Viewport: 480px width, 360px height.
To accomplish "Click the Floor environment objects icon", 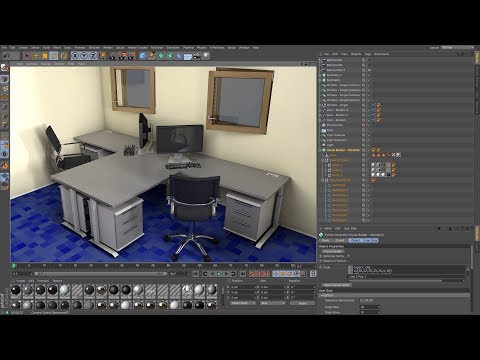I will [x=188, y=56].
